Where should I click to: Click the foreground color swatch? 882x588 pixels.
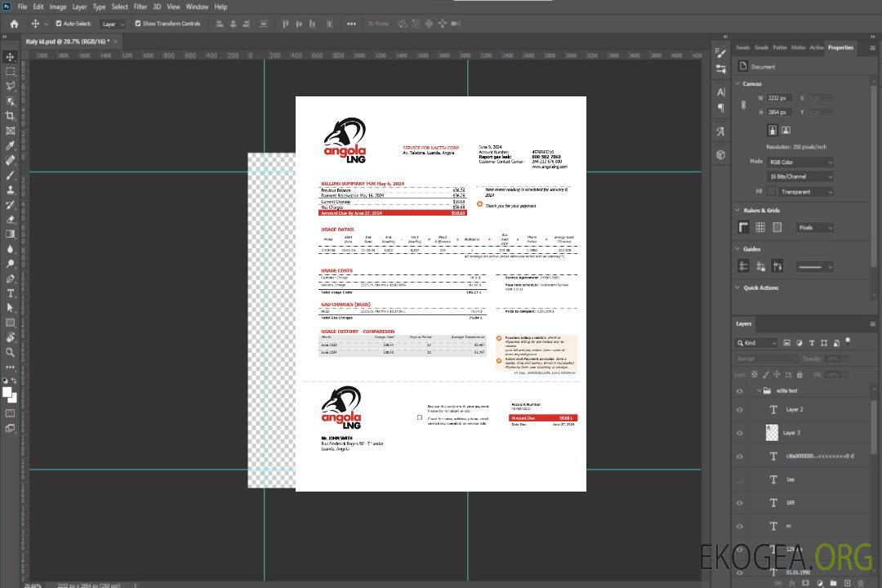(7, 392)
